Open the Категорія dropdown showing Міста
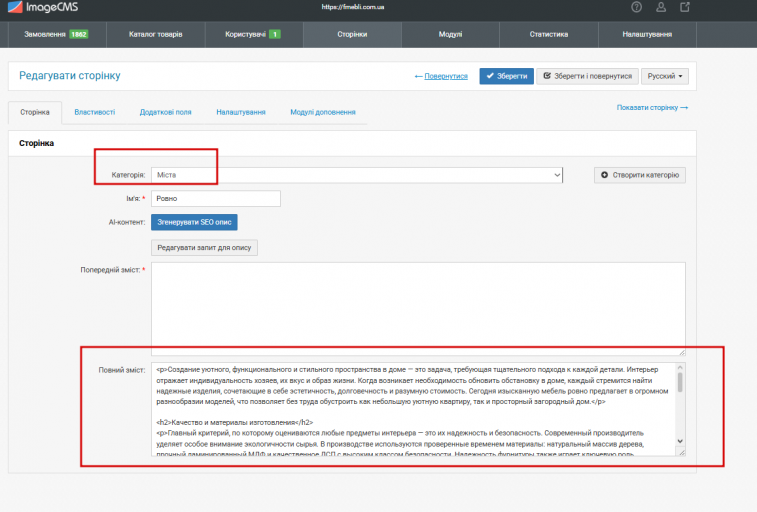 pos(357,175)
